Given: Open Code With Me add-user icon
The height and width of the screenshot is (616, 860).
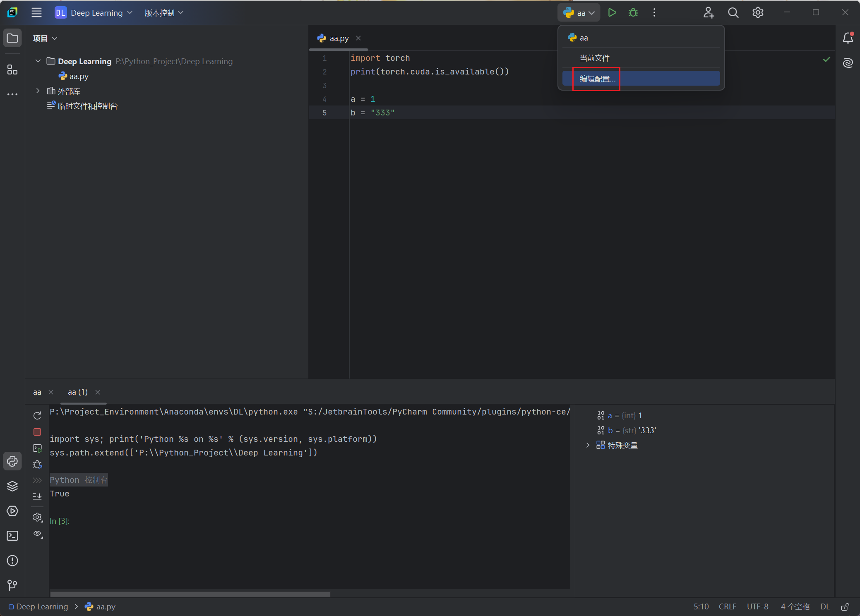Looking at the screenshot, I should click(709, 12).
